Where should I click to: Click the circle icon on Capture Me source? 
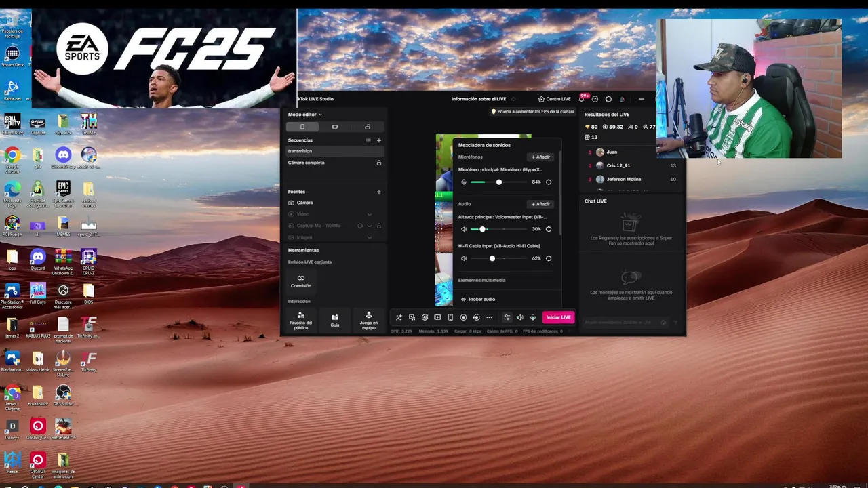360,226
